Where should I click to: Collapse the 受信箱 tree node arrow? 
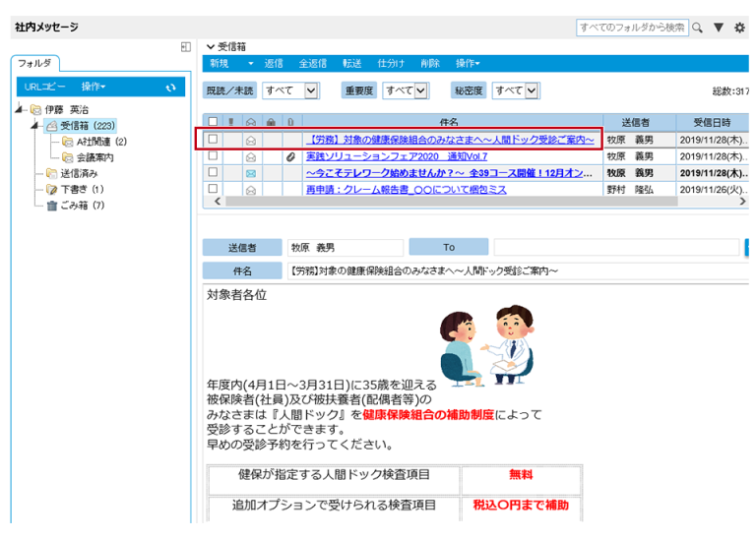coord(35,126)
